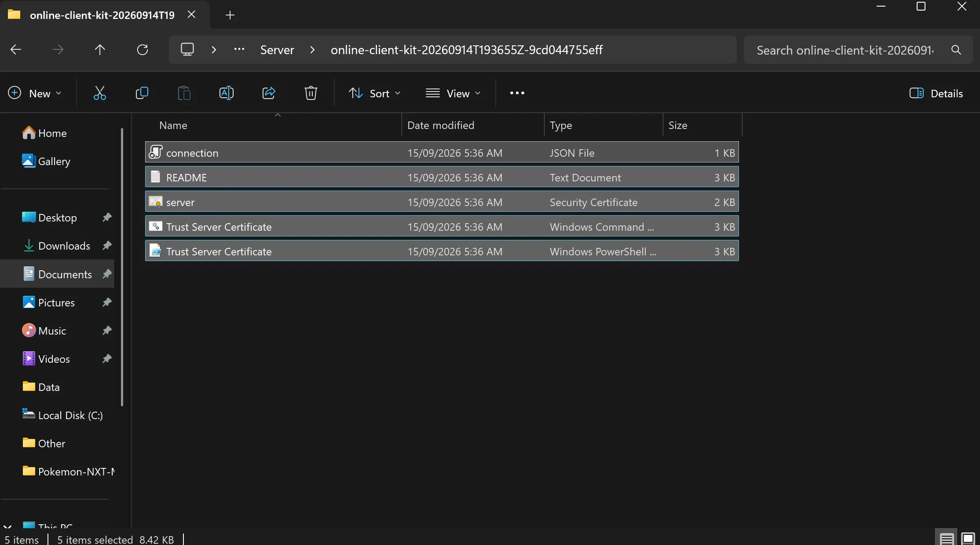The width and height of the screenshot is (980, 545).
Task: Select Trust Server Certificate Windows Command file
Action: 442,227
